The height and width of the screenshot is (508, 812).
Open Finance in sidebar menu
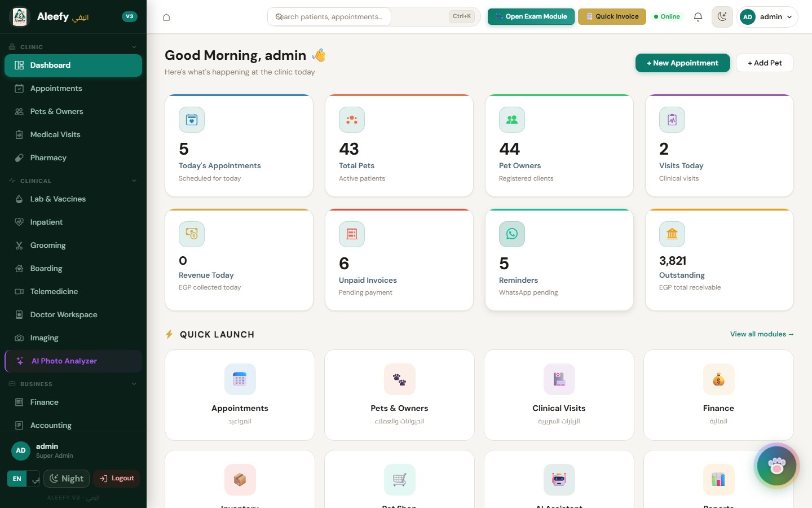[73, 402]
